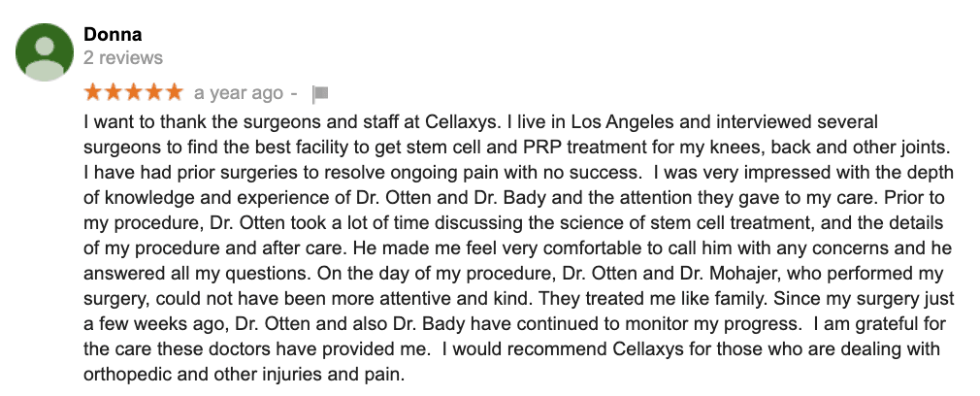
Task: Click the third orange rating star
Action: 134,93
